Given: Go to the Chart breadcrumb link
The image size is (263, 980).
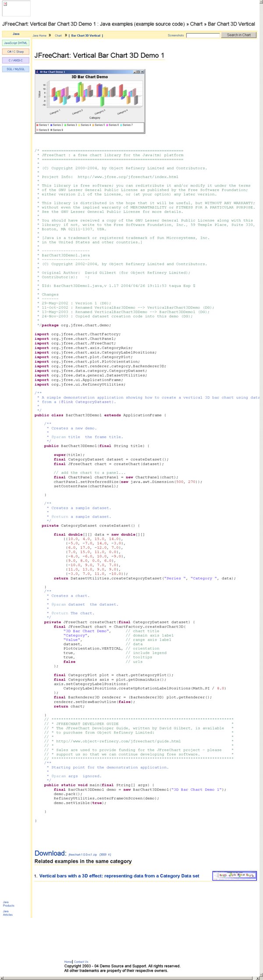Looking at the screenshot, I should pyautogui.click(x=58, y=35).
